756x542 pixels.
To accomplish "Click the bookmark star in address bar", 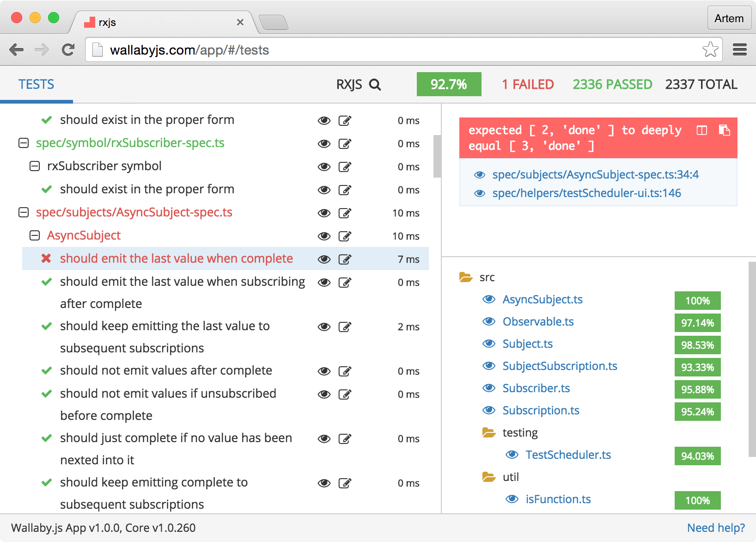I will click(710, 49).
